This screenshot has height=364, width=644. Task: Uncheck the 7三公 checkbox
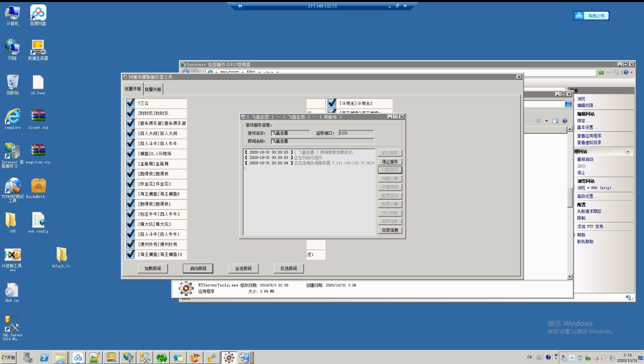(x=130, y=103)
